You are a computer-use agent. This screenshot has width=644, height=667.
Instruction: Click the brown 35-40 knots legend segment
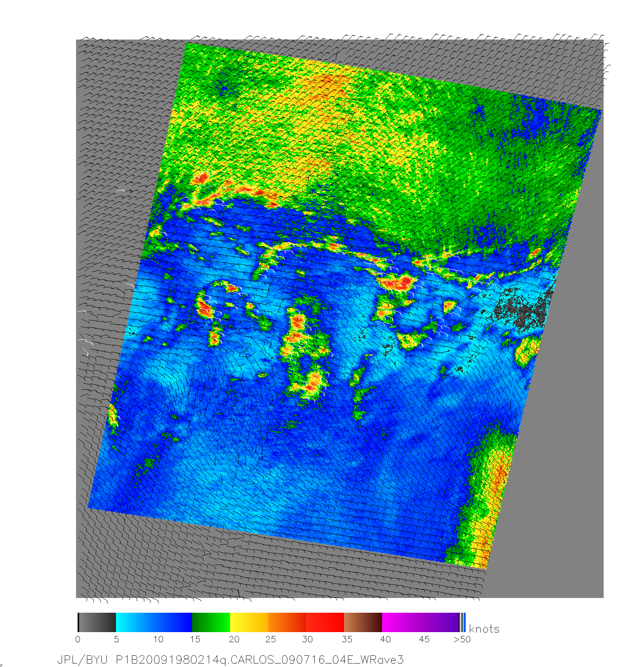pyautogui.click(x=363, y=622)
